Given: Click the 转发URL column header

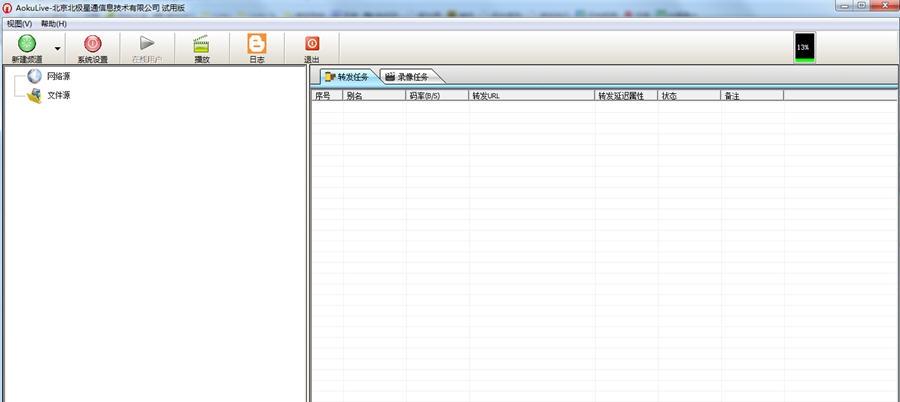Looking at the screenshot, I should point(532,96).
